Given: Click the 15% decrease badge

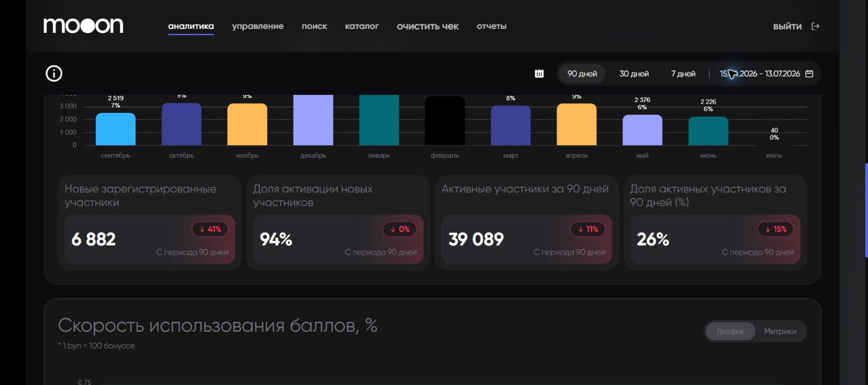Looking at the screenshot, I should [776, 229].
